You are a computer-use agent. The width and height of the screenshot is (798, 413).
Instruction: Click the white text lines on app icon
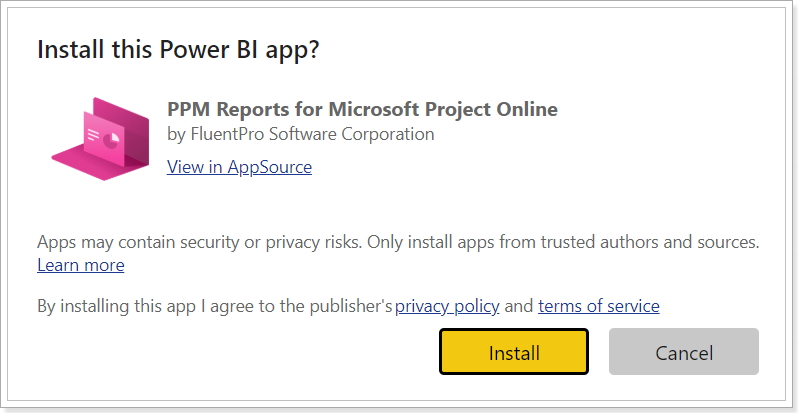pos(93,134)
